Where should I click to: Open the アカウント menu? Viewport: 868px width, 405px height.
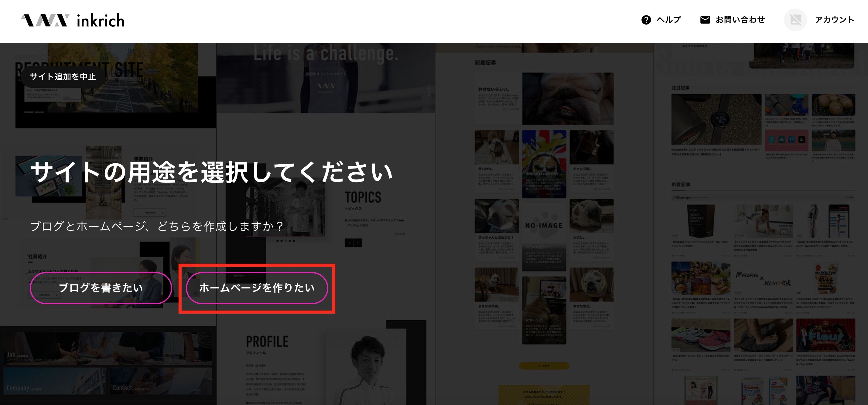[x=834, y=20]
